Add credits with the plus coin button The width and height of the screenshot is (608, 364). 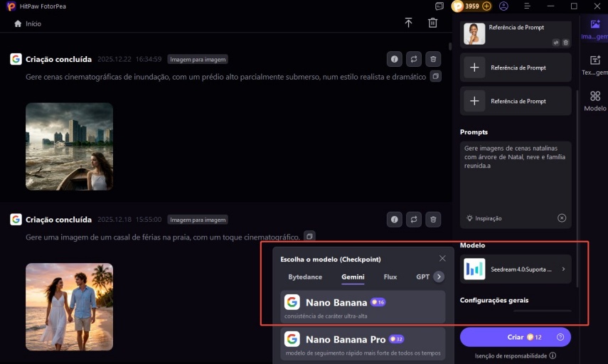coord(487,6)
